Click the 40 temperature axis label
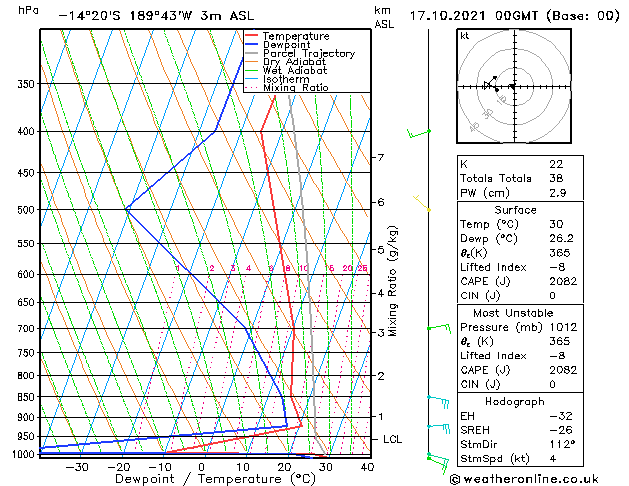Viewport: 629px width, 486px height. point(367,467)
